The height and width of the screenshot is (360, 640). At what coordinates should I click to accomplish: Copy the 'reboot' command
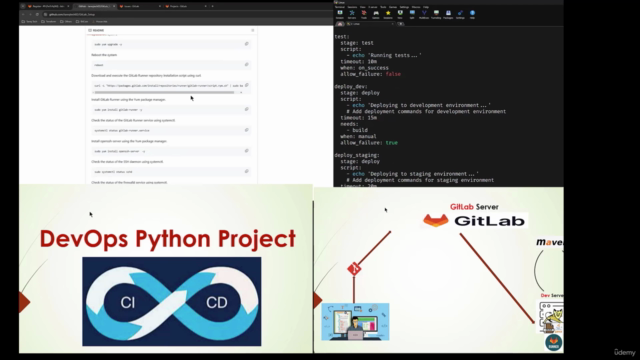[247, 64]
